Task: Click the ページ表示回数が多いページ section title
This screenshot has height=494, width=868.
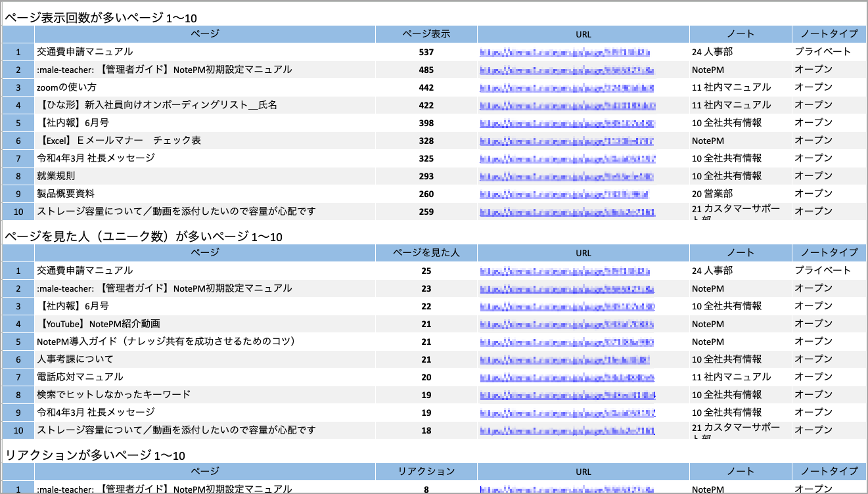Action: tap(101, 18)
